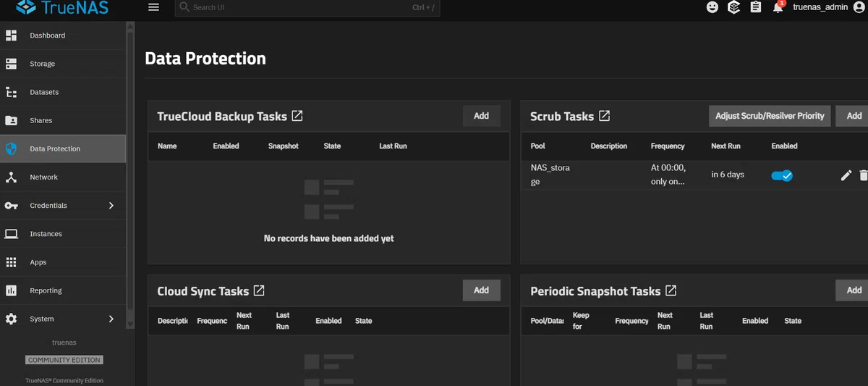Click the Dashboard sidebar icon
The height and width of the screenshot is (386, 868).
[x=11, y=35]
